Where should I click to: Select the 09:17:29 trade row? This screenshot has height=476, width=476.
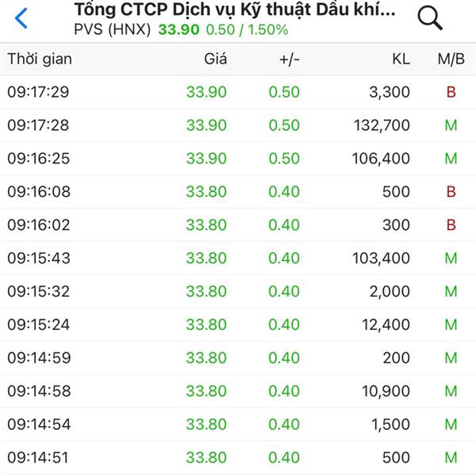point(238,92)
